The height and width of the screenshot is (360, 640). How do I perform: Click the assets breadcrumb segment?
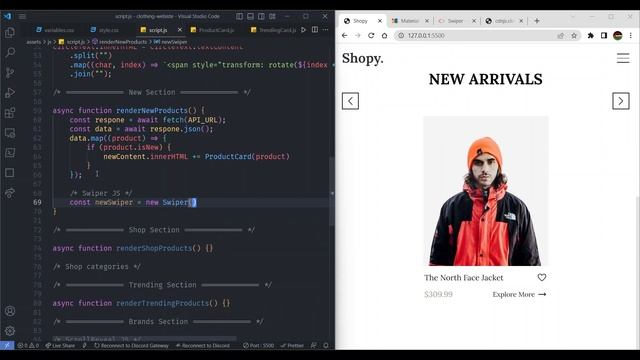point(33,42)
